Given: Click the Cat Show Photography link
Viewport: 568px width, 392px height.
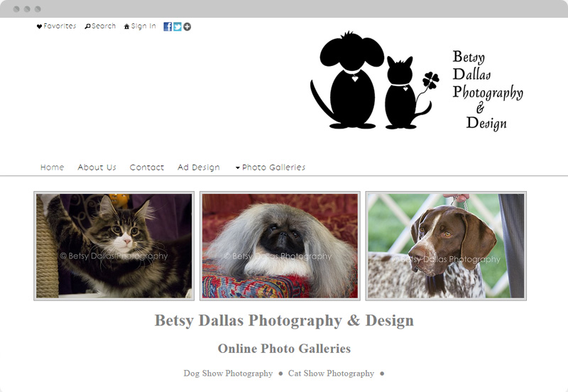Looking at the screenshot, I should (331, 373).
